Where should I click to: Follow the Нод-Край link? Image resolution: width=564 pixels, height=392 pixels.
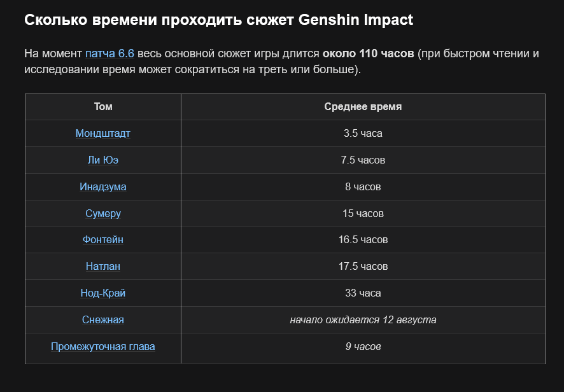click(x=103, y=293)
